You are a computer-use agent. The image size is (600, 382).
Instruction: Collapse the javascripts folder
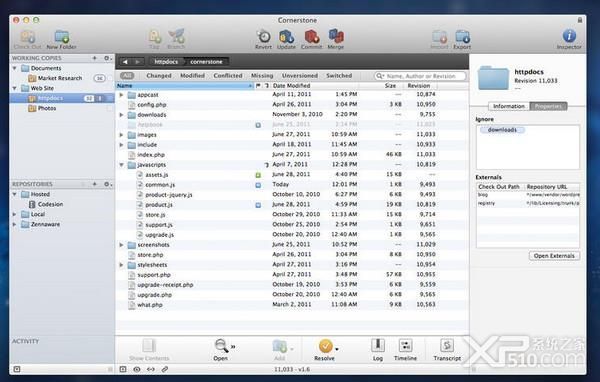pos(121,165)
